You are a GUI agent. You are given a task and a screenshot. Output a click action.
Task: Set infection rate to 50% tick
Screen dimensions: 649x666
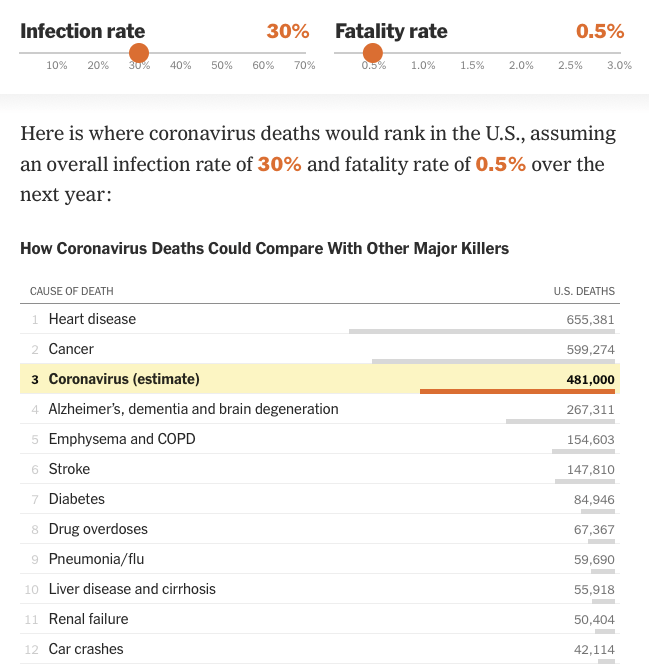coord(222,53)
